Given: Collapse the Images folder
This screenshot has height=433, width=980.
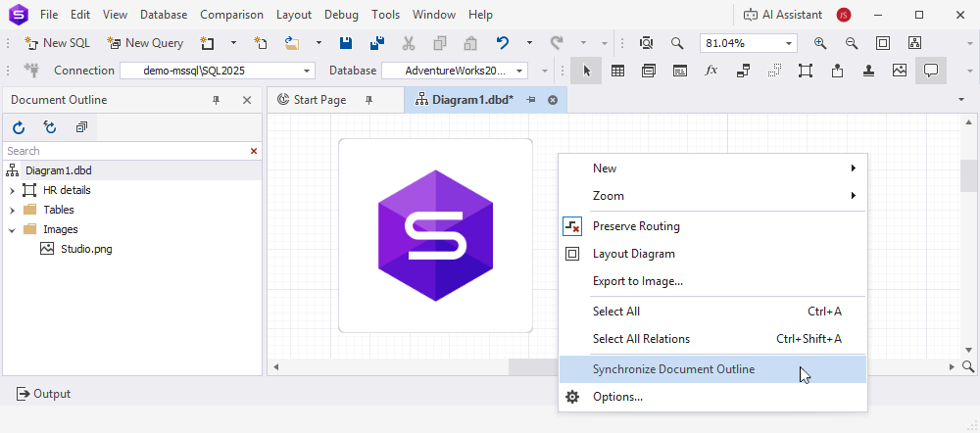Looking at the screenshot, I should (12, 230).
